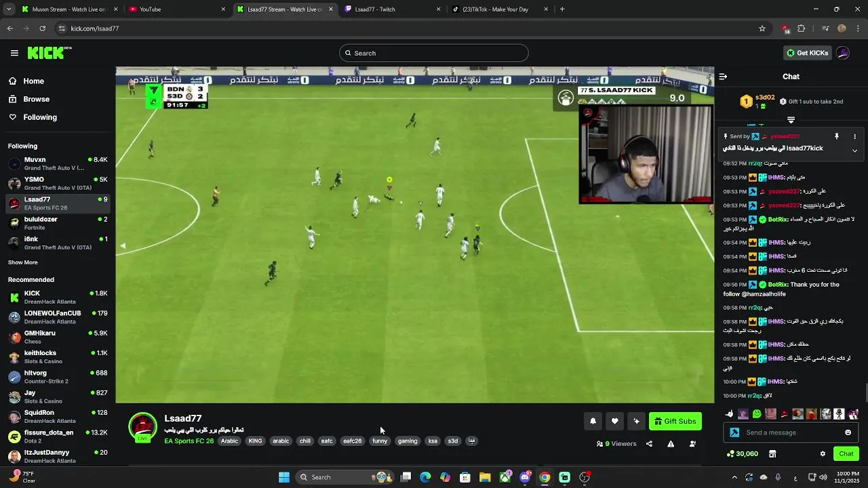The width and height of the screenshot is (868, 488).
Task: Select the green Kick face emote
Action: [x=757, y=414]
